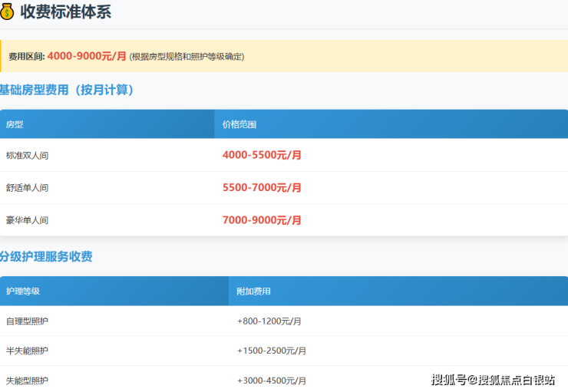
Task: Click the +1500-2500元/月 surcharge value
Action: click(x=272, y=351)
